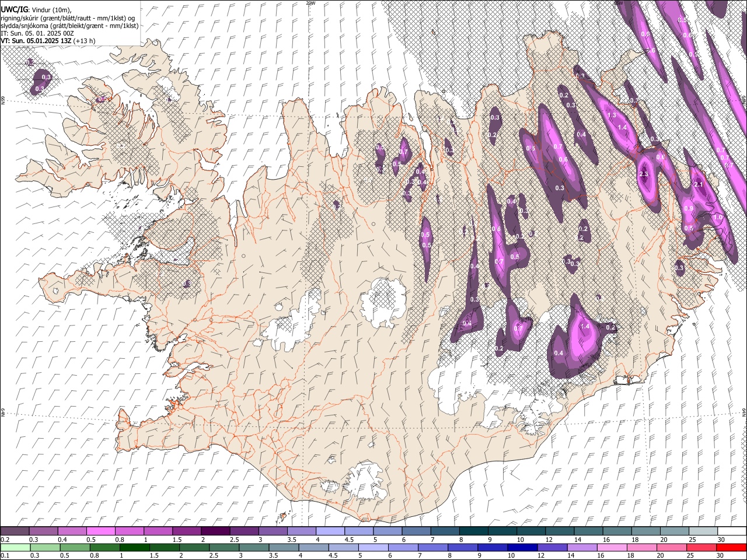Image resolution: width=747 pixels, height=560 pixels.
Task: Select the snow legend swatch between 0.8 and 1
Action: pyautogui.click(x=129, y=531)
